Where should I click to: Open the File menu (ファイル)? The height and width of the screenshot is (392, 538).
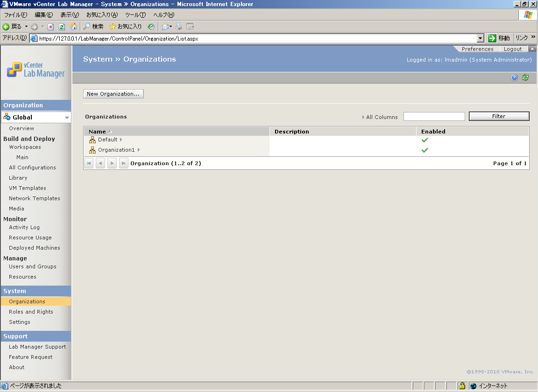[16, 15]
